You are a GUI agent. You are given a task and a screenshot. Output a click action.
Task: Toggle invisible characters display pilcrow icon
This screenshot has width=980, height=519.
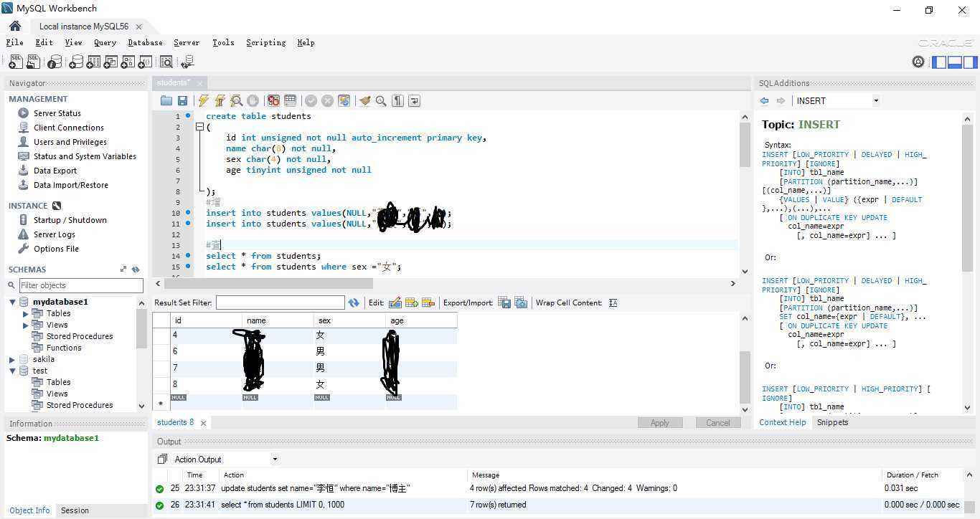(397, 101)
